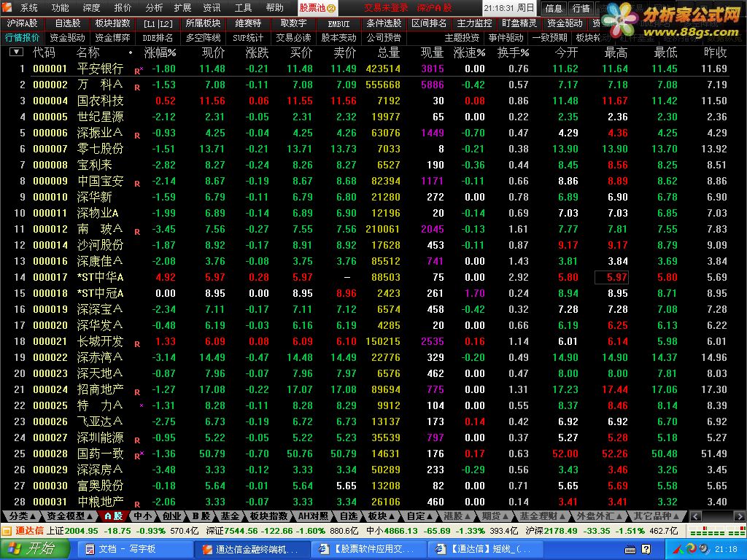Click the 行情 button at top right
The height and width of the screenshot is (560, 747).
coord(581,8)
